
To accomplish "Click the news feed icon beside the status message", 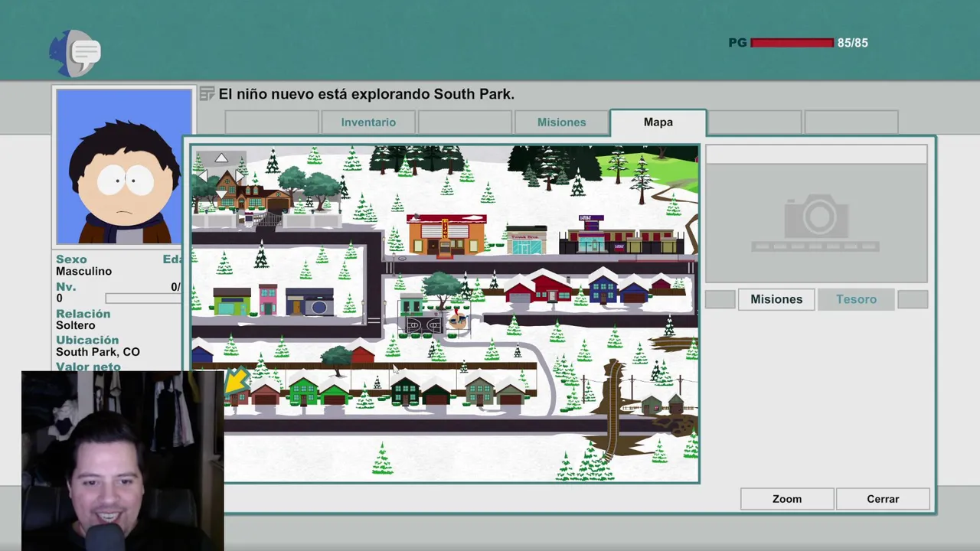I will pos(207,94).
